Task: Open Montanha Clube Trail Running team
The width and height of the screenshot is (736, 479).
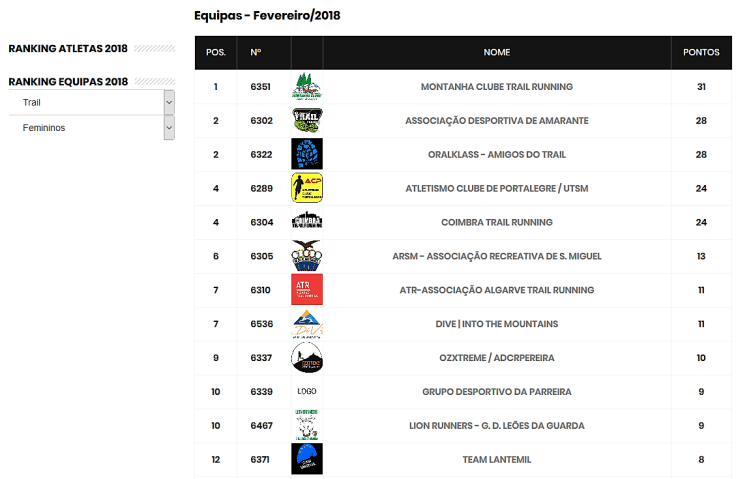Action: point(497,86)
